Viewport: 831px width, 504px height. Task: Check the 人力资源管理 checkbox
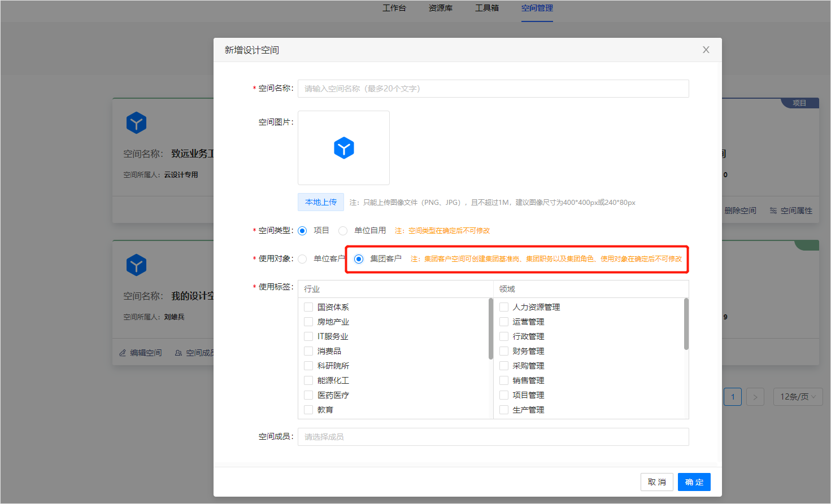[x=504, y=307]
